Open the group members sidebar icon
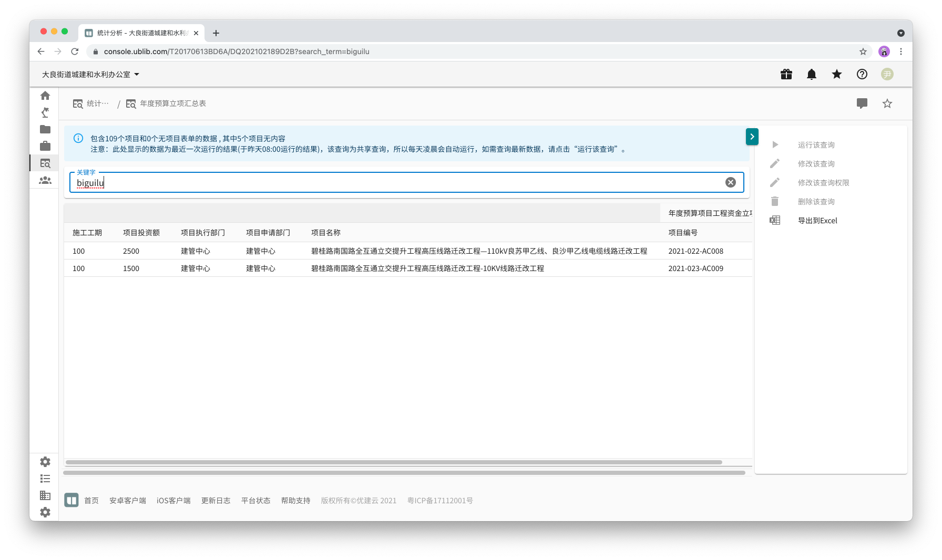942x560 pixels. pyautogui.click(x=45, y=180)
